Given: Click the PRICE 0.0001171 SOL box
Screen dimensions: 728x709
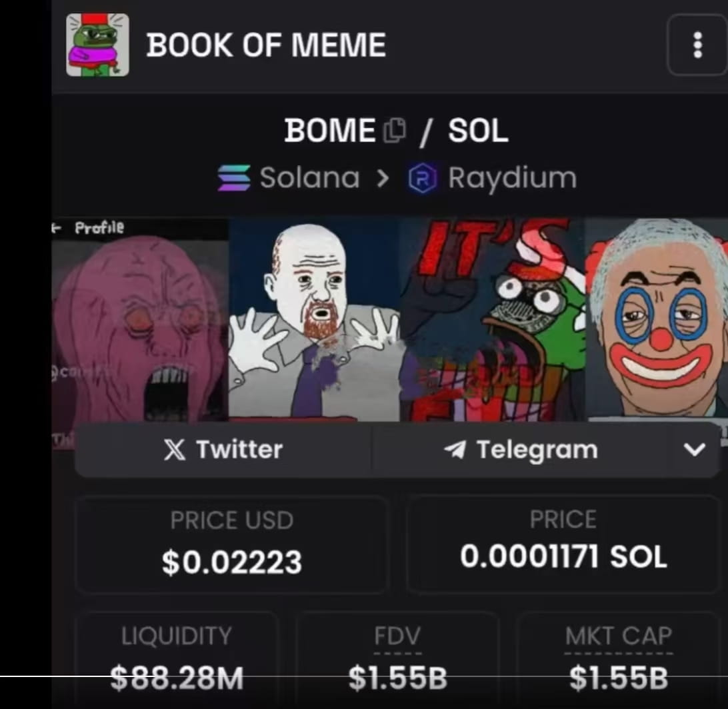Looking at the screenshot, I should (563, 544).
